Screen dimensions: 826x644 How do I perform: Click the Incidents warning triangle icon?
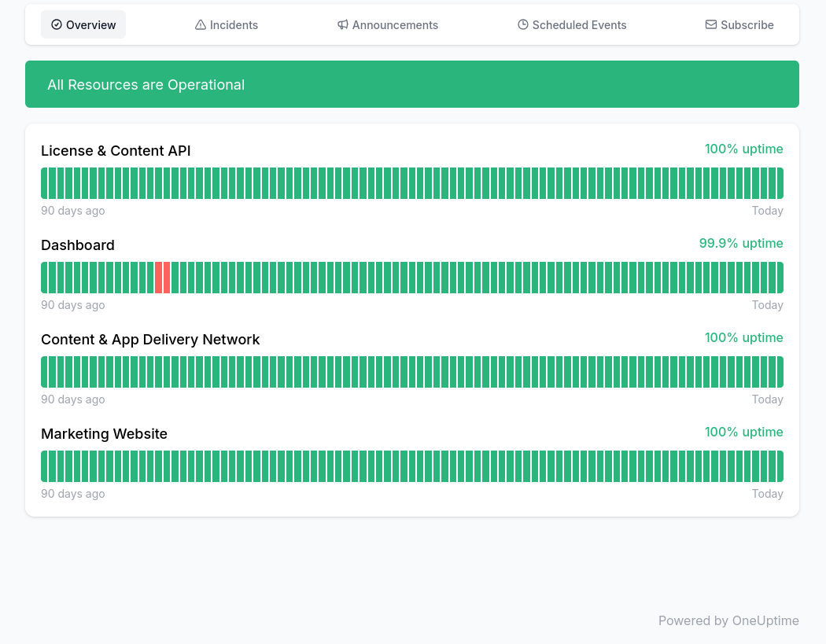pos(201,25)
